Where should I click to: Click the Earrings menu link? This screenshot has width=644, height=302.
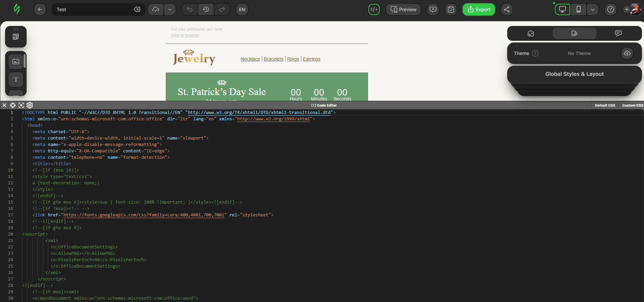[x=312, y=59]
